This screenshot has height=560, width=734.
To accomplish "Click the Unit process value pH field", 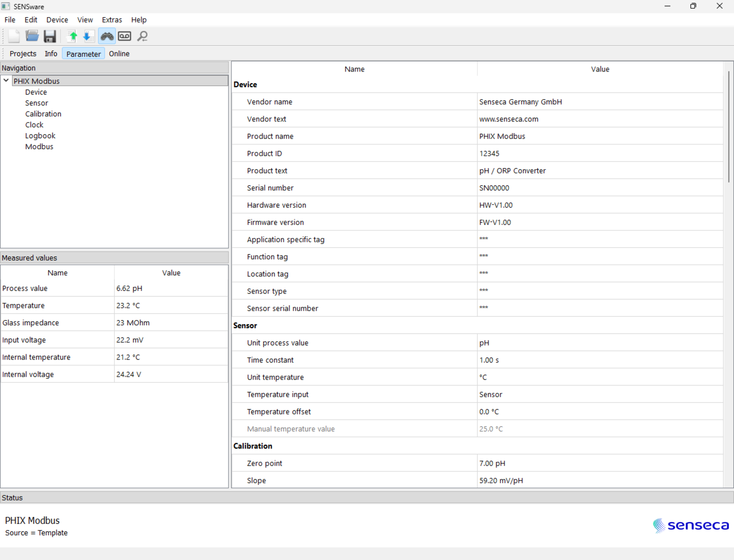I will (600, 342).
